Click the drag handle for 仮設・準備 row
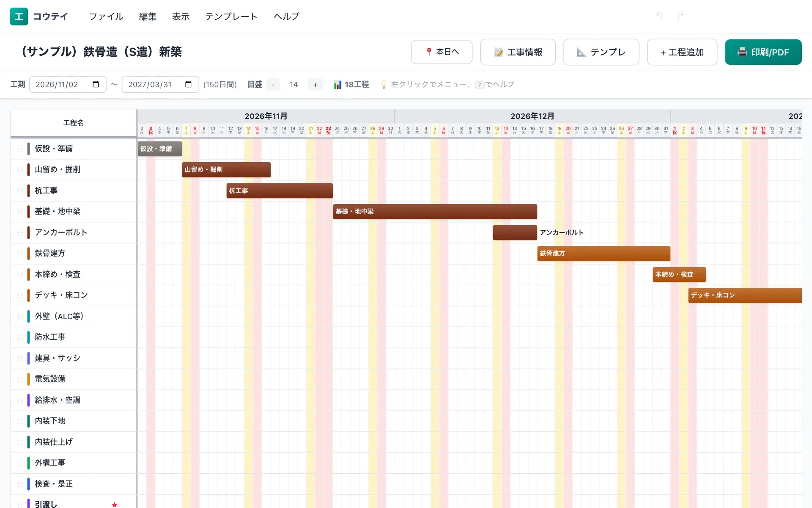Image resolution: width=812 pixels, height=508 pixels. (20, 149)
